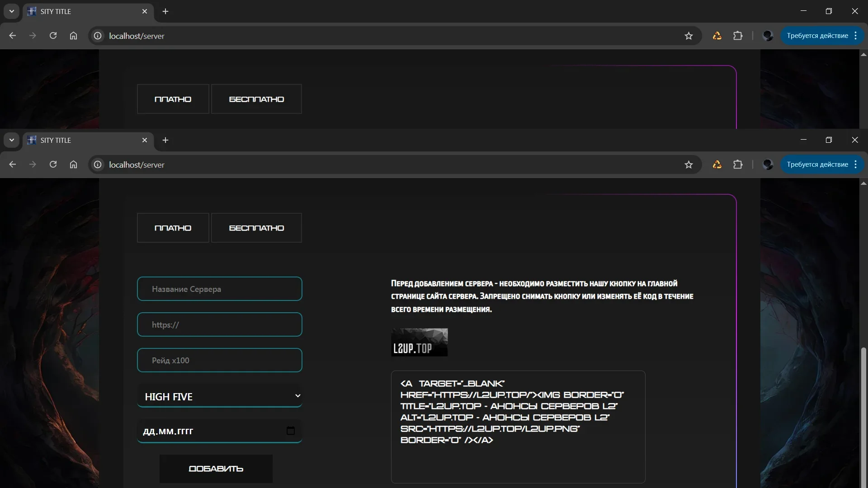Open home page in the background browser window
The width and height of the screenshot is (868, 488).
coord(73,36)
